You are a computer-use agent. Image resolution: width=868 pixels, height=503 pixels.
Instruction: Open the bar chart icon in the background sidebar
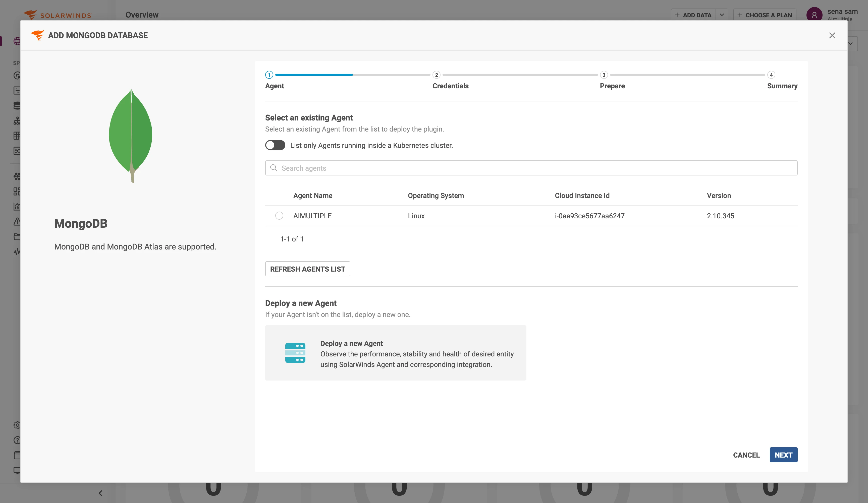tap(17, 206)
